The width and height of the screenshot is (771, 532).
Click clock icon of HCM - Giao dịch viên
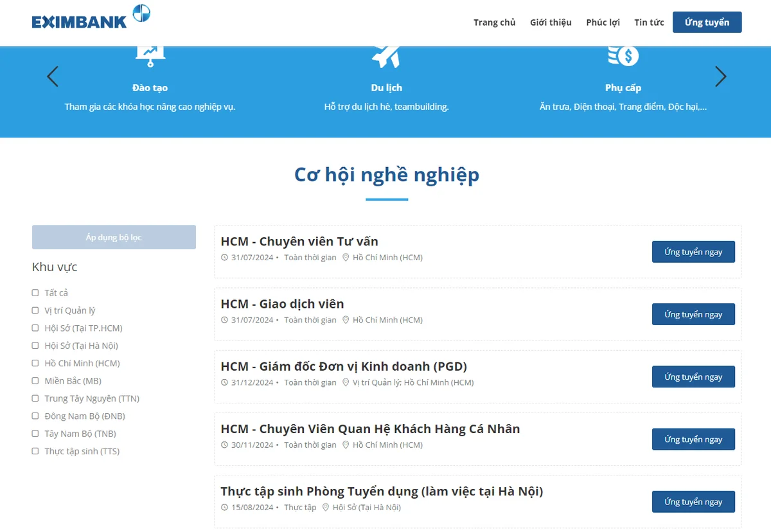pos(224,320)
